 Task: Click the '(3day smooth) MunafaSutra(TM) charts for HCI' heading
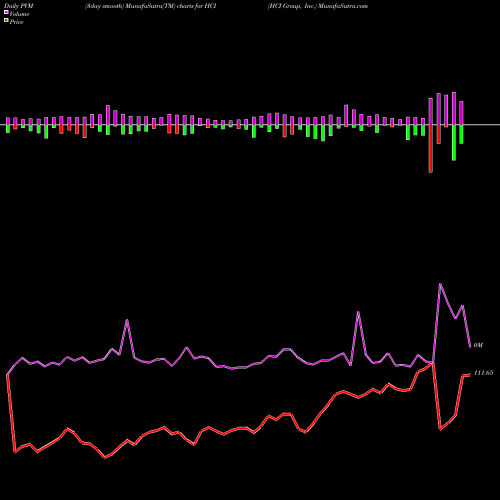tap(151, 6)
